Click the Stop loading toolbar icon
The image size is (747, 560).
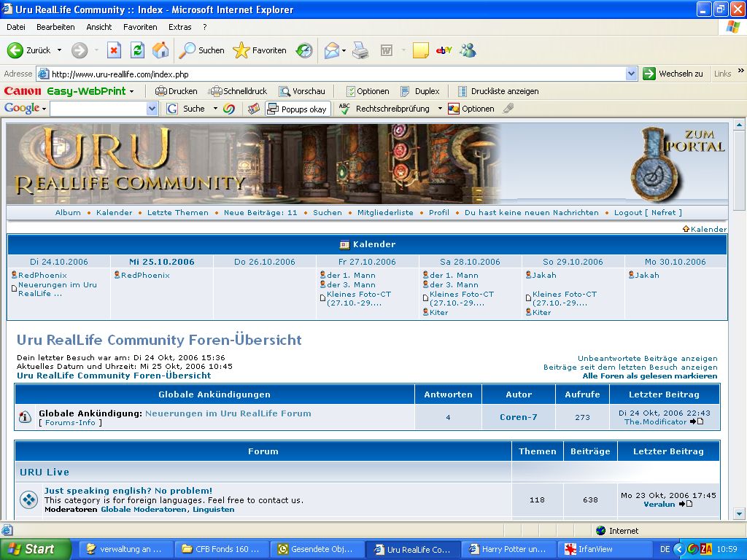pos(114,50)
